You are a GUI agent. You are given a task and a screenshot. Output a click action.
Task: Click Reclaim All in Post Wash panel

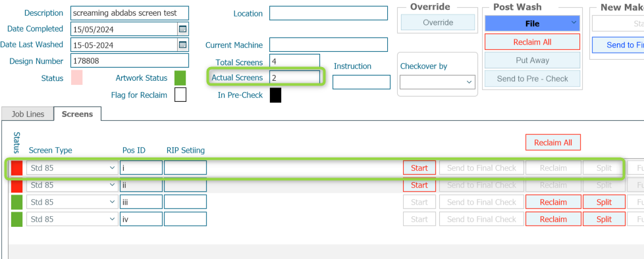coord(532,42)
